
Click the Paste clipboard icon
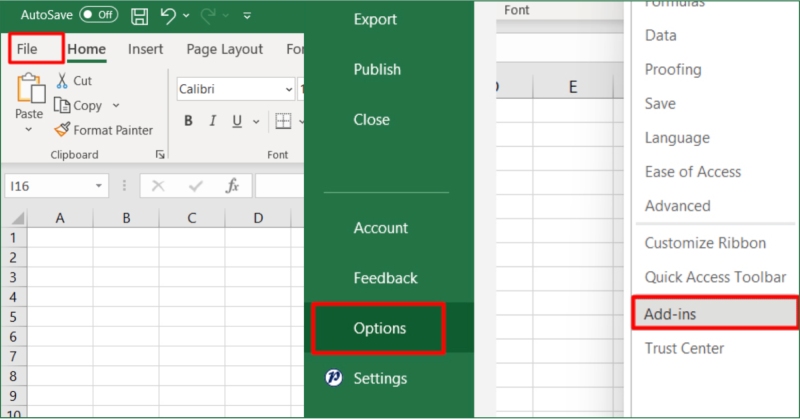tap(30, 88)
